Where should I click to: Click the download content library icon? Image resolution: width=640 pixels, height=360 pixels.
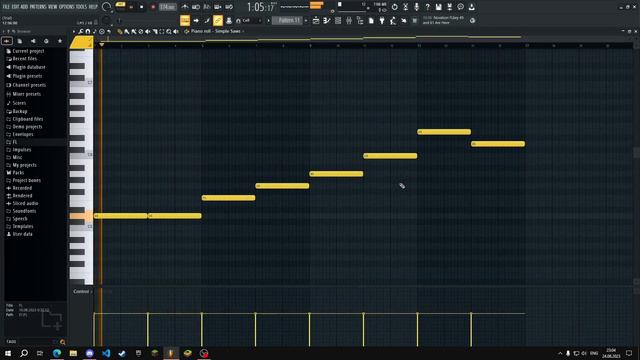pyautogui.click(x=471, y=7)
